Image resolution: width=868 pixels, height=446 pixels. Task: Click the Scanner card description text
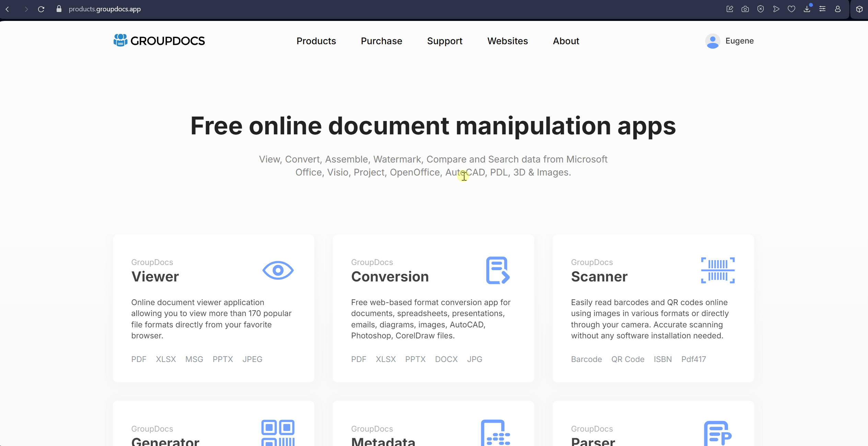650,319
